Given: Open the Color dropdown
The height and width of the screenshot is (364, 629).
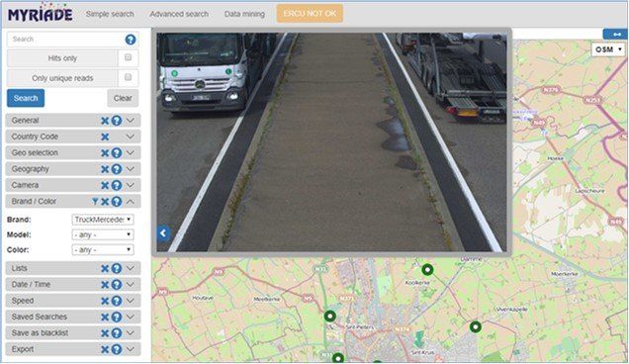Looking at the screenshot, I should coord(103,250).
